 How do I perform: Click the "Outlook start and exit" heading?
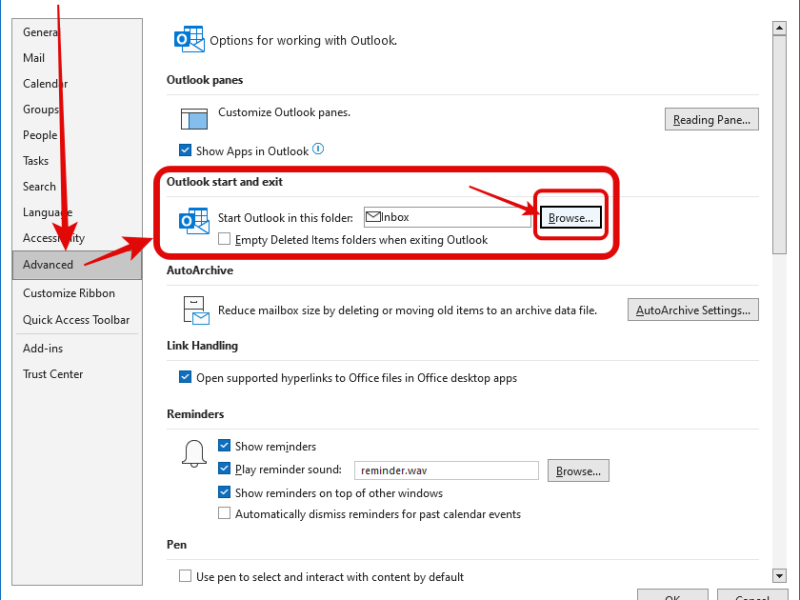coord(224,182)
